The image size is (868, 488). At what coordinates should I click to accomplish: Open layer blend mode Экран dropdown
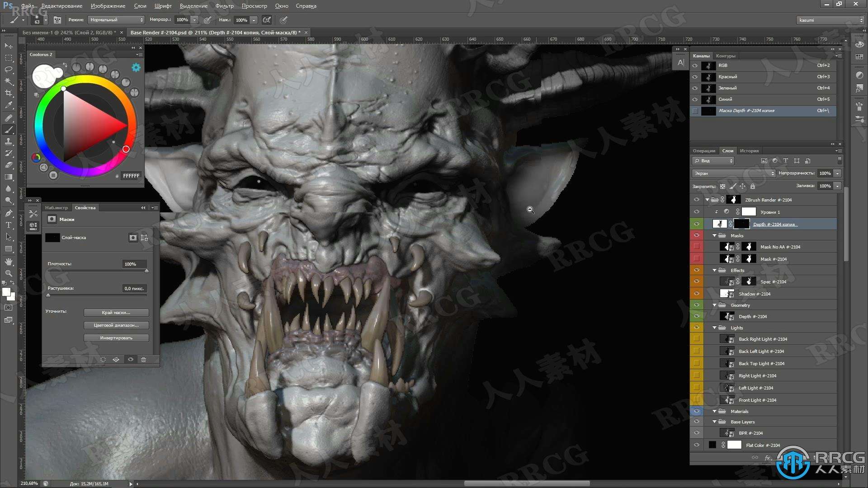click(733, 174)
